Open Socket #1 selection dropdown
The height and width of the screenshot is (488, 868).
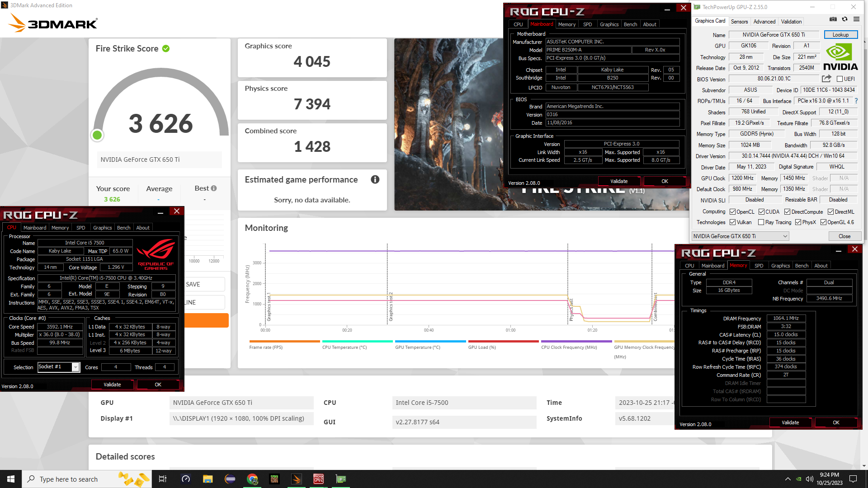tap(58, 367)
